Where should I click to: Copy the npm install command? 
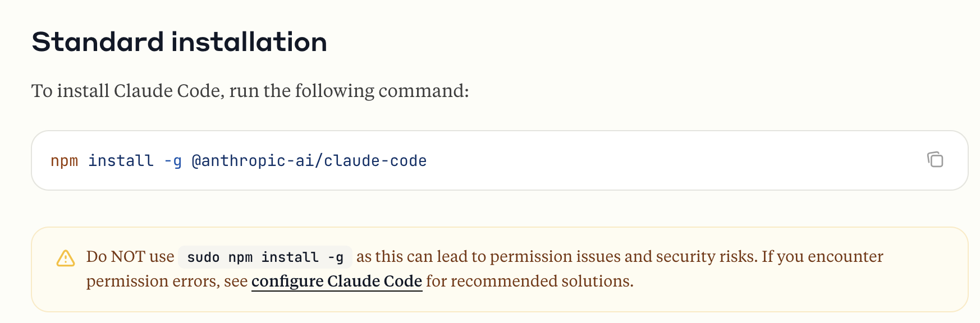(x=935, y=160)
